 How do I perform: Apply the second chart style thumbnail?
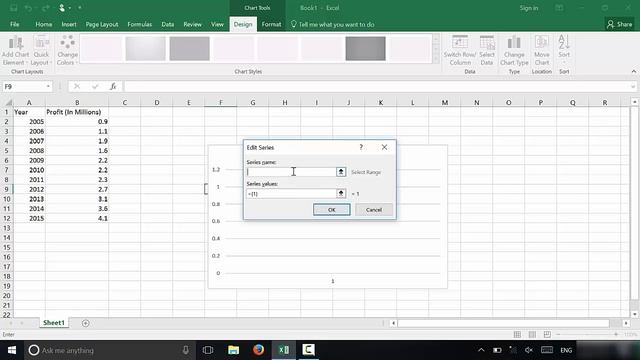145,48
